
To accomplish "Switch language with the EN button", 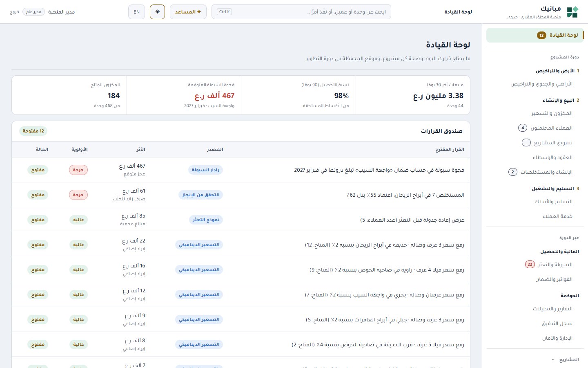I will click(x=136, y=12).
